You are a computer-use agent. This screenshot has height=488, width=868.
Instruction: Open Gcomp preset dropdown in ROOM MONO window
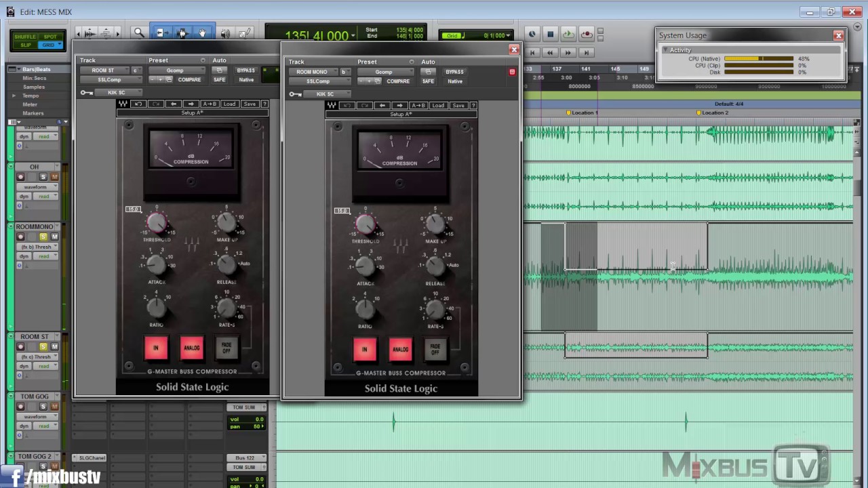(x=387, y=72)
